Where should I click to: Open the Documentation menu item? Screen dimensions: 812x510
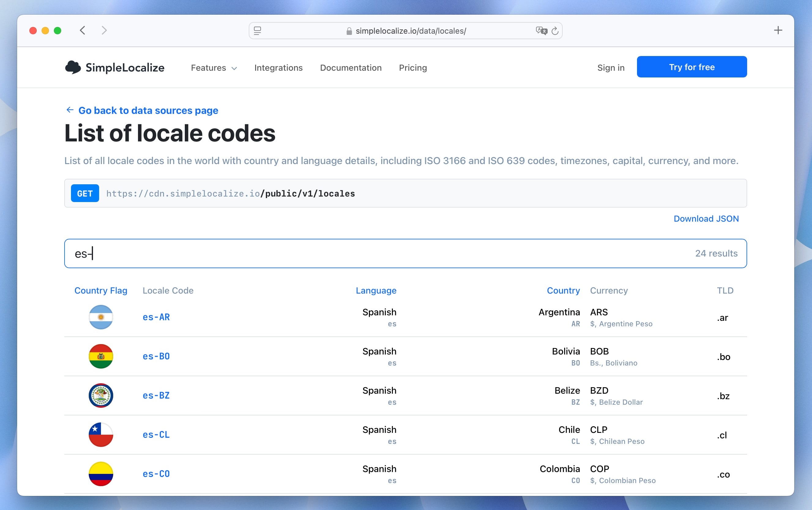point(351,68)
